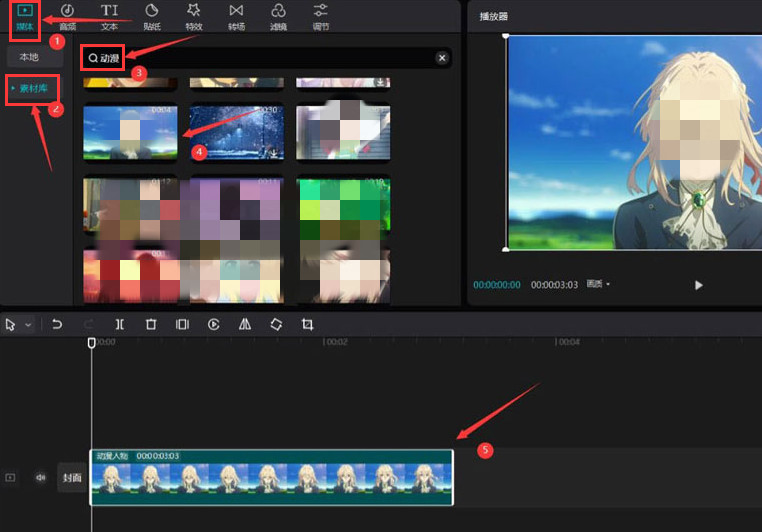The image size is (762, 532).
Task: Switch to the 文本 text tab
Action: pyautogui.click(x=109, y=17)
